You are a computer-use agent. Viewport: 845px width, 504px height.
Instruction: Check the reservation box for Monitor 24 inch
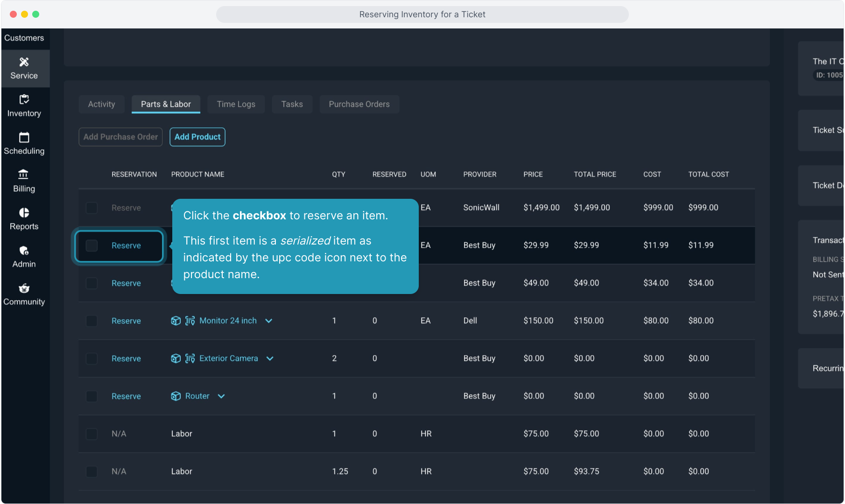click(92, 321)
